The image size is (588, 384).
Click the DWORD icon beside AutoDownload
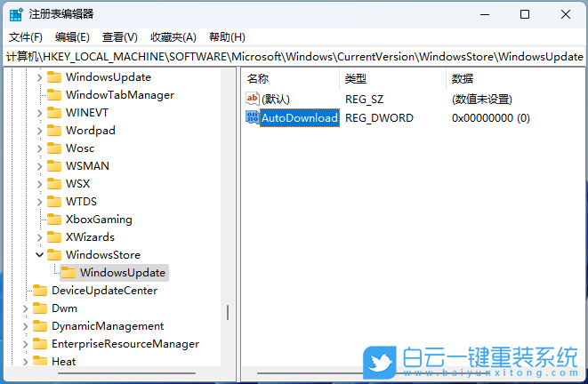pos(253,117)
